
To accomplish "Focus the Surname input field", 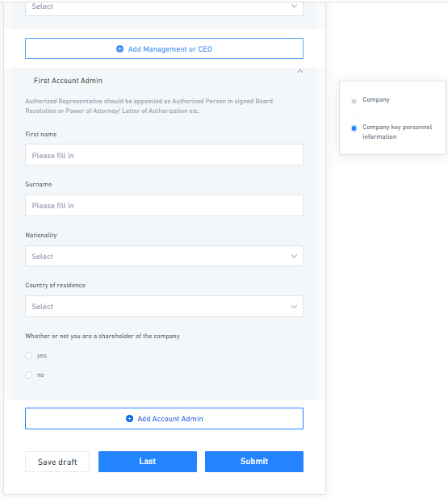I will point(165,206).
